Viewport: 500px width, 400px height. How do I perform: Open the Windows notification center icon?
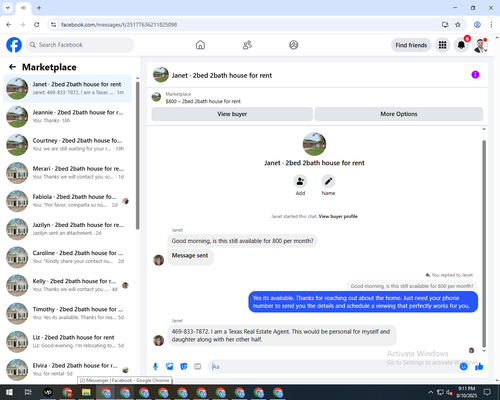coord(487,392)
